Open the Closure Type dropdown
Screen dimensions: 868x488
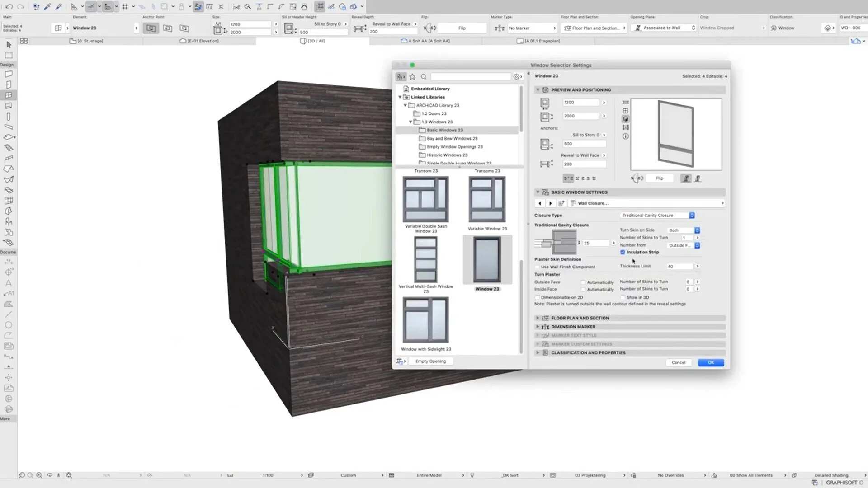pos(658,216)
